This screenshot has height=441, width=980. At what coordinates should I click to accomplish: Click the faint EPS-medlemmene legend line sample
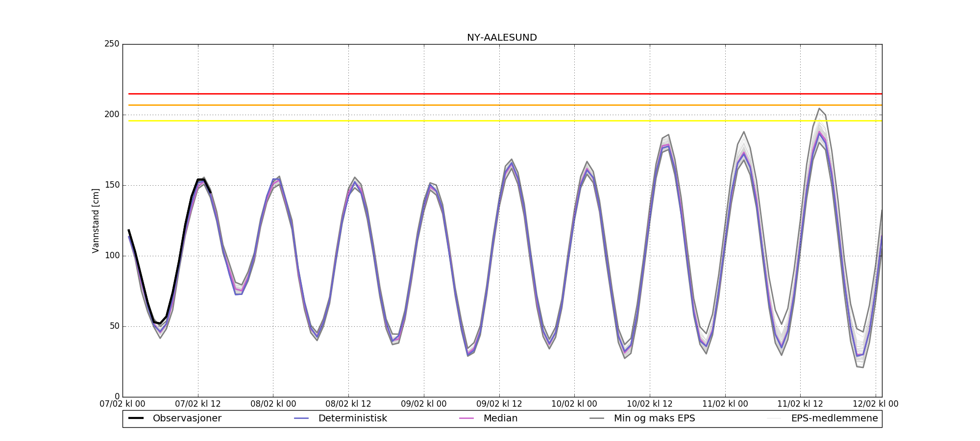774,418
